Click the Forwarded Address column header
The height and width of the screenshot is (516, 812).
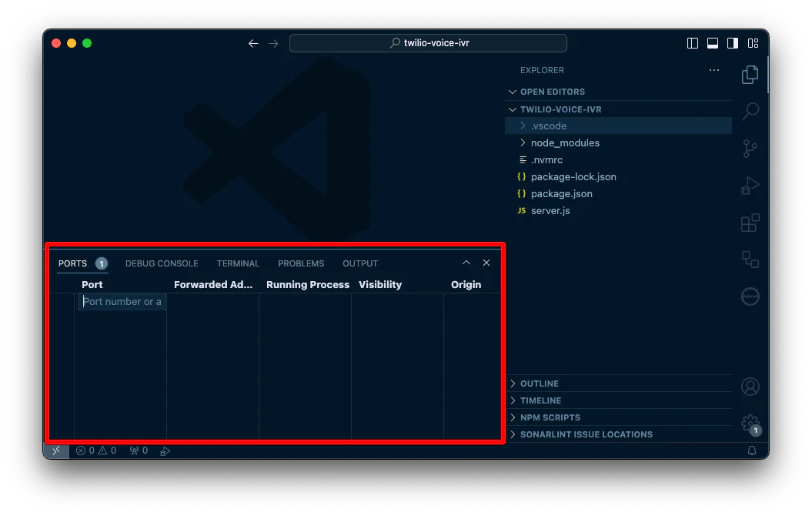coord(213,284)
